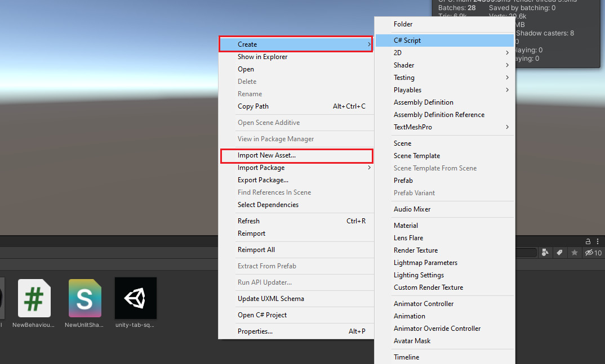
Task: Click Open C# Project
Action: [x=296, y=314]
